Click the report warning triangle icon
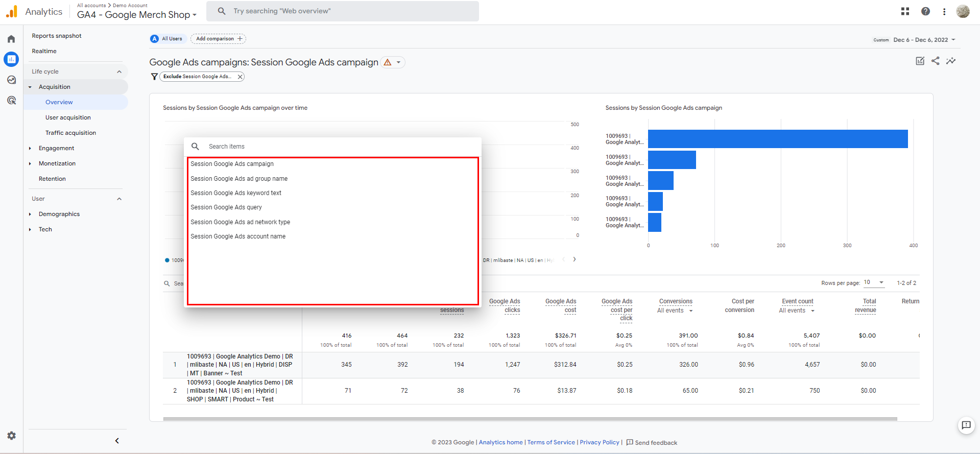This screenshot has height=454, width=980. (388, 62)
